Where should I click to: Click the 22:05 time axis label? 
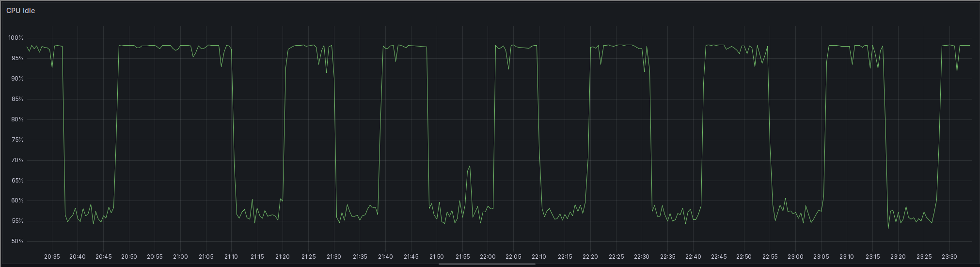tap(513, 257)
